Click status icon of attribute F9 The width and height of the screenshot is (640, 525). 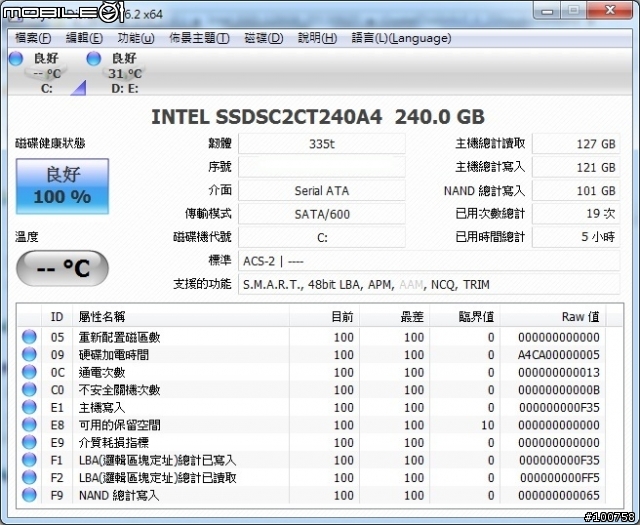tap(29, 495)
